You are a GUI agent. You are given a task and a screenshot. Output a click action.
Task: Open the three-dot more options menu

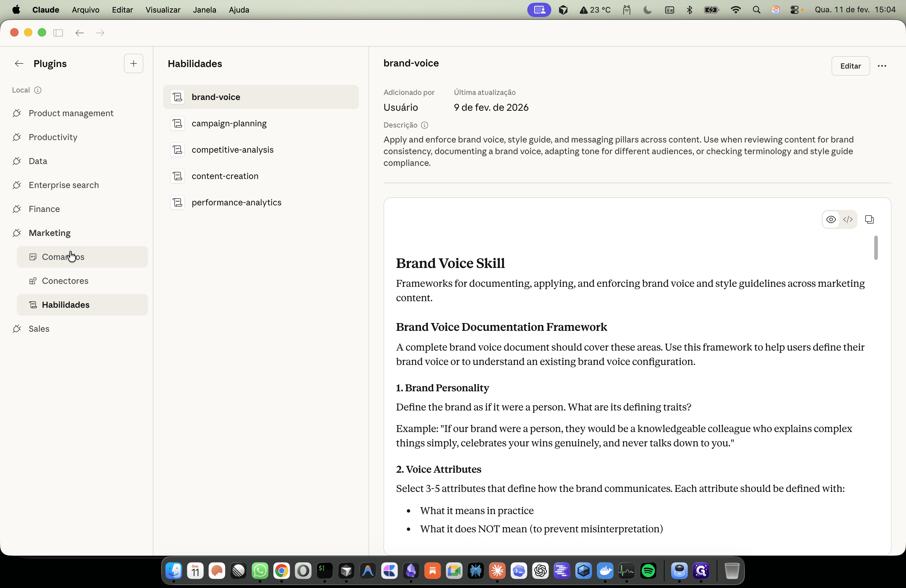pos(882,66)
